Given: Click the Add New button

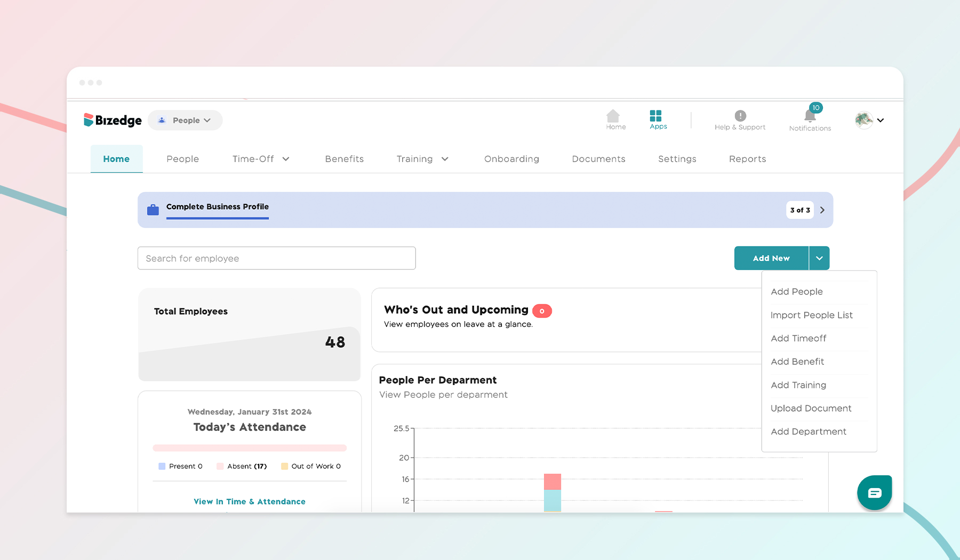Looking at the screenshot, I should [771, 258].
